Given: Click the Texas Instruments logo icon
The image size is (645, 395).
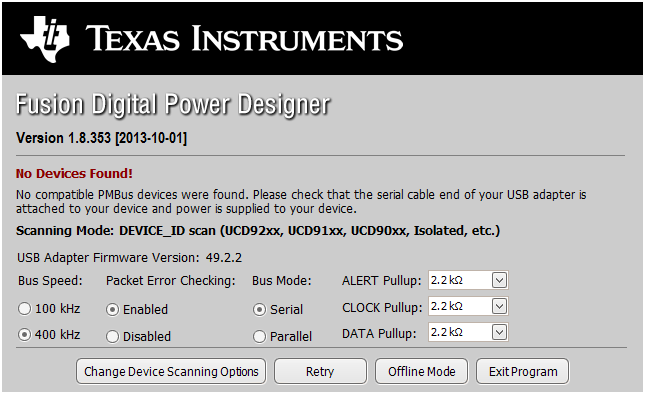Looking at the screenshot, I should [45, 39].
